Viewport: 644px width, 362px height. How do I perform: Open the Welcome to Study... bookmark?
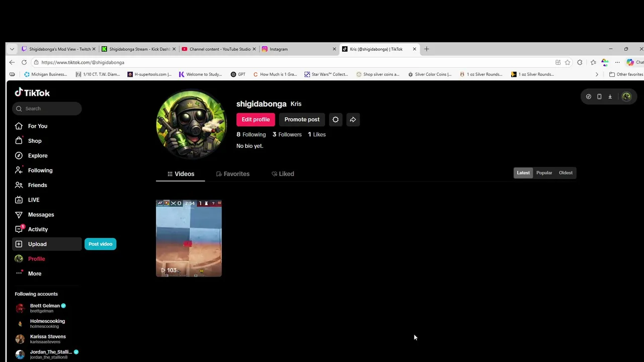(200, 74)
